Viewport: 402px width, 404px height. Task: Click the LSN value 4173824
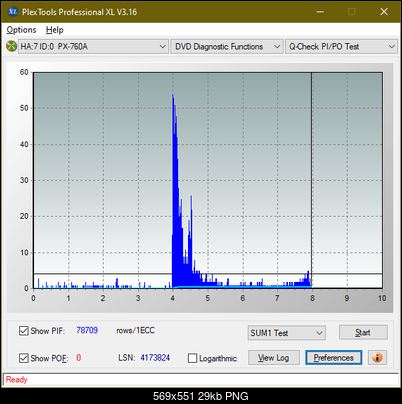tap(155, 358)
